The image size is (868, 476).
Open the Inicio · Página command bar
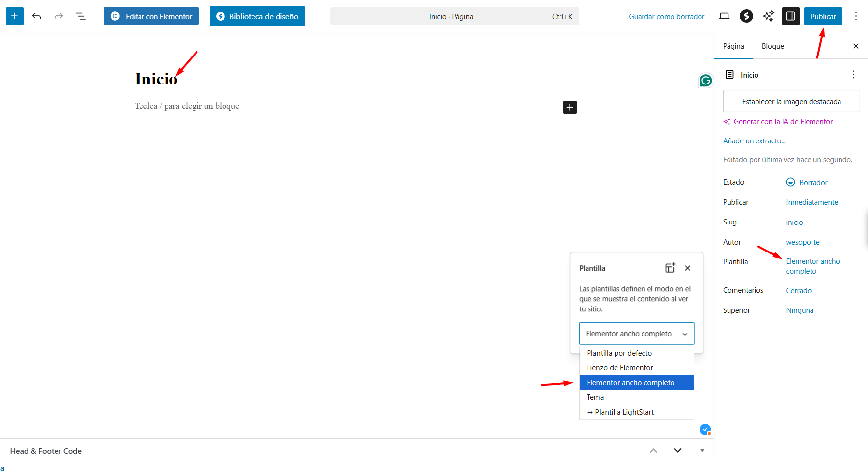(x=454, y=16)
